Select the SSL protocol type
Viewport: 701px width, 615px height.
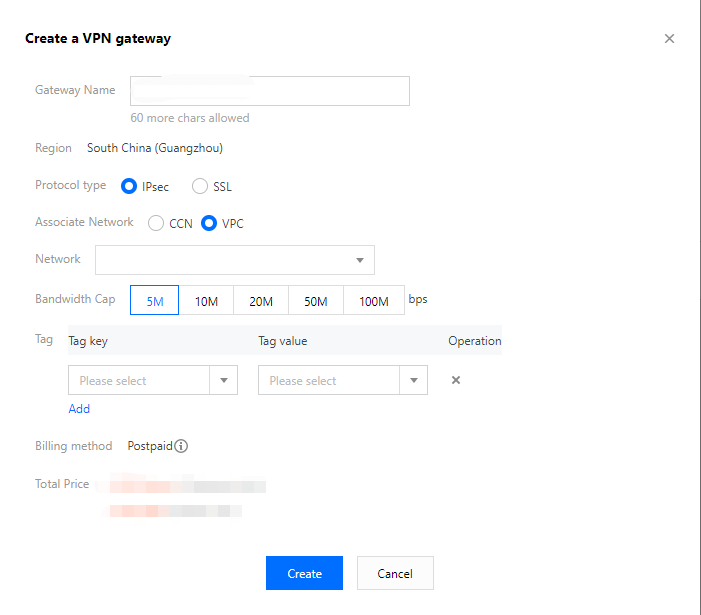coord(200,186)
